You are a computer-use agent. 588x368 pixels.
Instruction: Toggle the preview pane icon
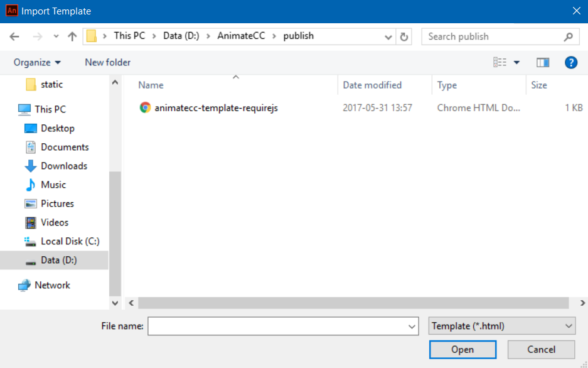543,62
